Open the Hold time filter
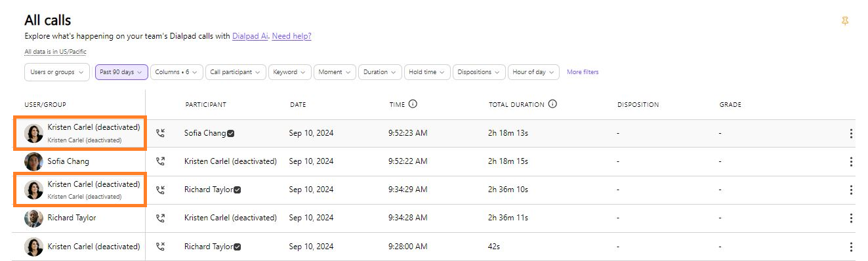 coord(427,72)
